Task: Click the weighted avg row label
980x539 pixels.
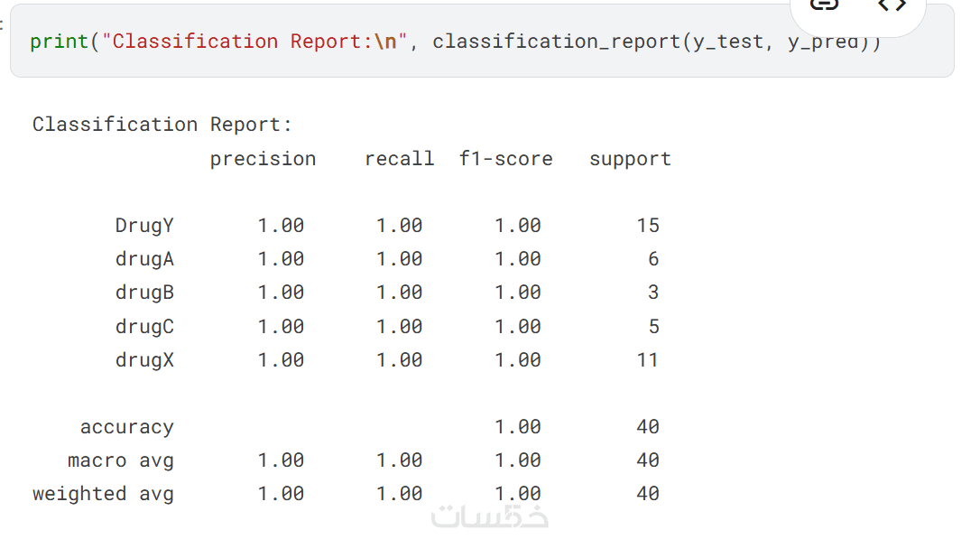Action: coord(103,494)
